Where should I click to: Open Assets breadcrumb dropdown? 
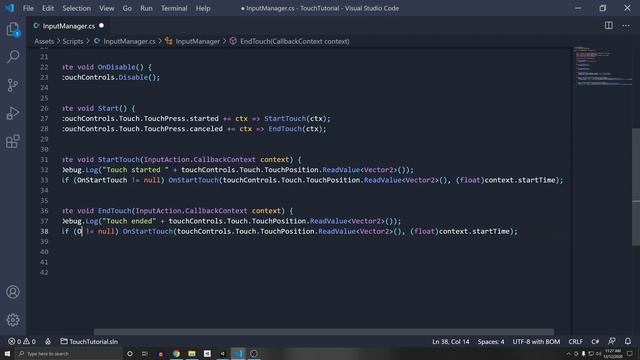point(44,41)
